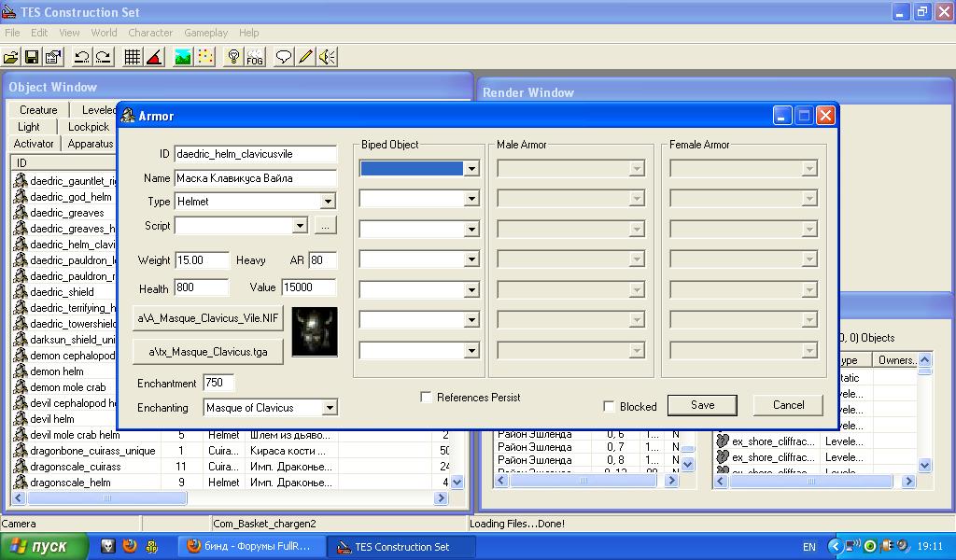Click the A_Masque_Clavicus_Vile.NIF model button

click(x=208, y=318)
